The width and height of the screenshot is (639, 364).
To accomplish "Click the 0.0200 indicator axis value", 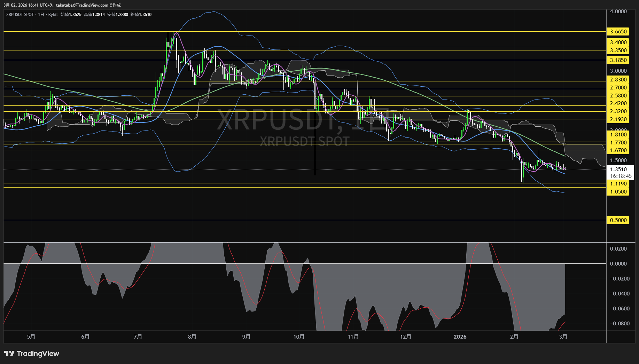I will [x=618, y=249].
